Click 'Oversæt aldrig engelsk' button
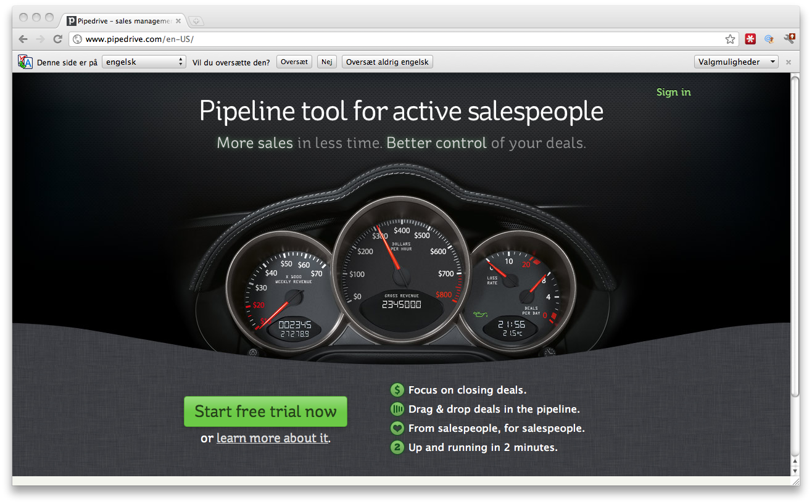Screen dimensions: 812x504 point(387,62)
